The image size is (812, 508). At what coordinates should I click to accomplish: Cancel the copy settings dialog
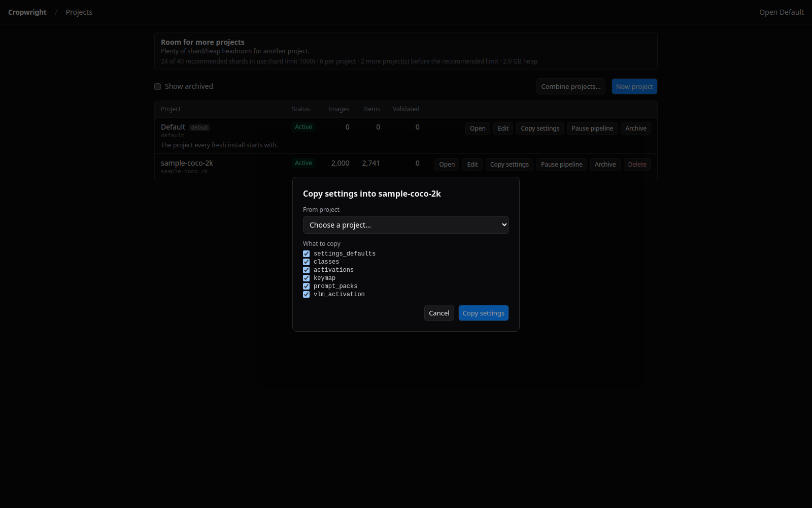point(439,313)
